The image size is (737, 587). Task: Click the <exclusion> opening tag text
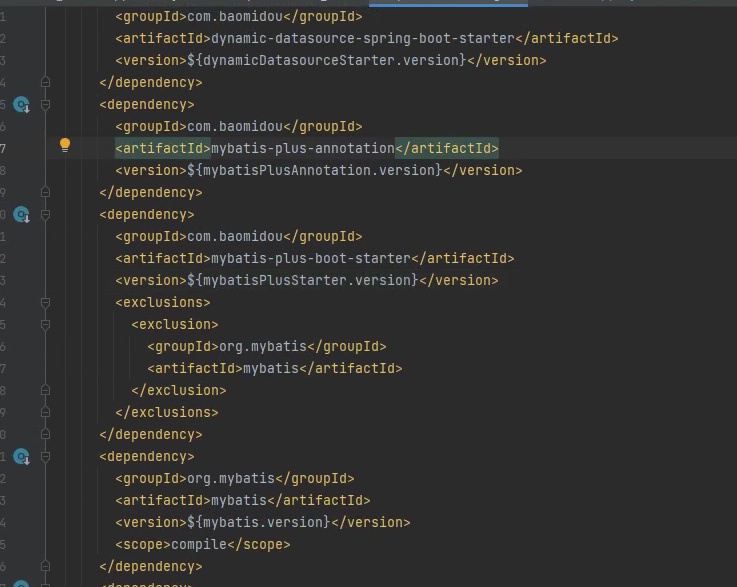tap(175, 325)
